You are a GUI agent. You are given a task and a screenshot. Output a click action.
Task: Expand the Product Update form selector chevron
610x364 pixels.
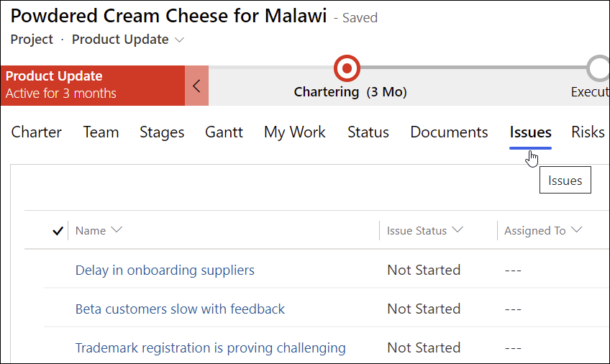[x=180, y=40]
